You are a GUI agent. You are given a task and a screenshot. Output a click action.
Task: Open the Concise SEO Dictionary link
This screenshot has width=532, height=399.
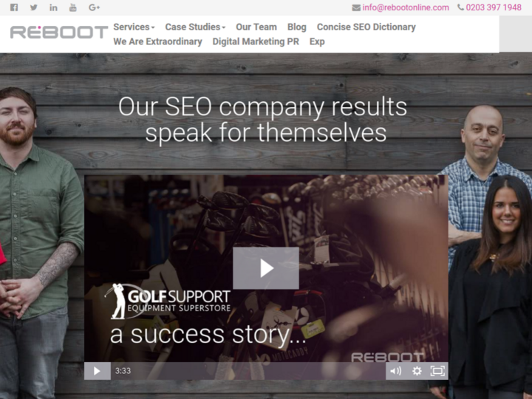366,27
